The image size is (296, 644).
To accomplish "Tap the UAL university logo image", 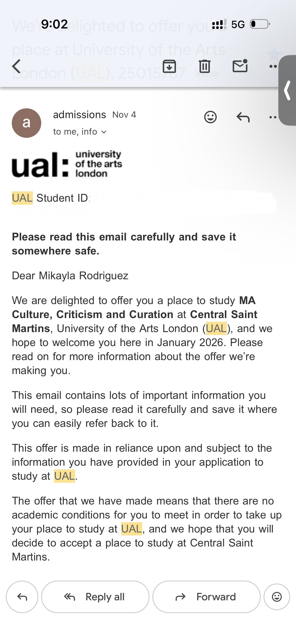I will tap(67, 164).
